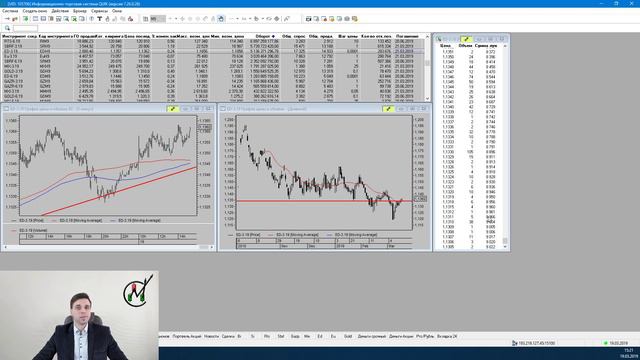Open the Действия menu
Screen dimensions: 640x360
tap(60, 11)
